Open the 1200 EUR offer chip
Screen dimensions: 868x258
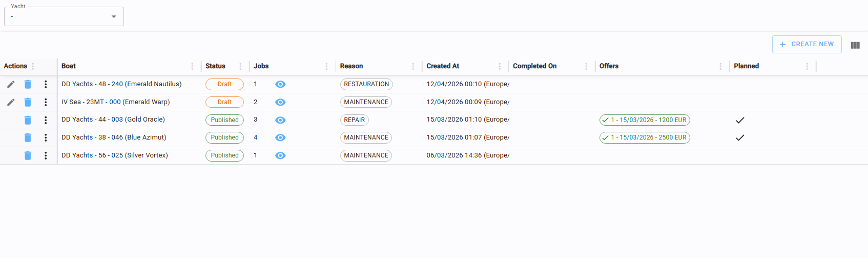pyautogui.click(x=645, y=120)
